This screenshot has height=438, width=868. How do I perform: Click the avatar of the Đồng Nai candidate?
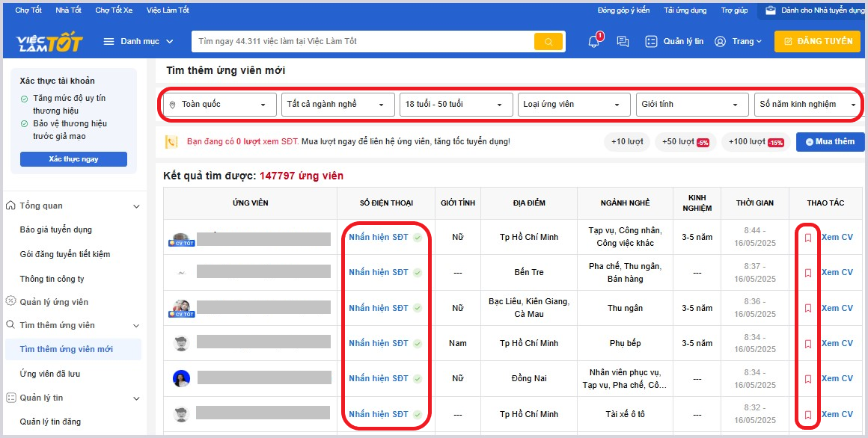[182, 378]
